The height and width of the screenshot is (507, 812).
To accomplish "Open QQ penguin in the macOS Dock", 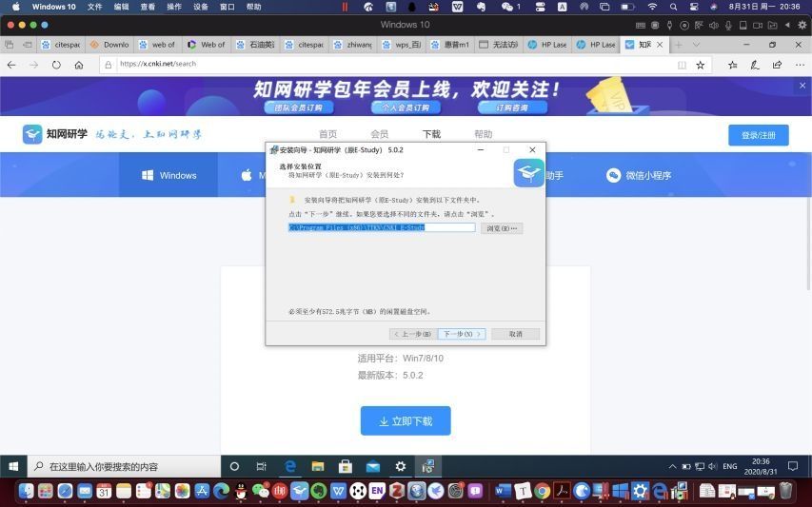I will pos(241,490).
